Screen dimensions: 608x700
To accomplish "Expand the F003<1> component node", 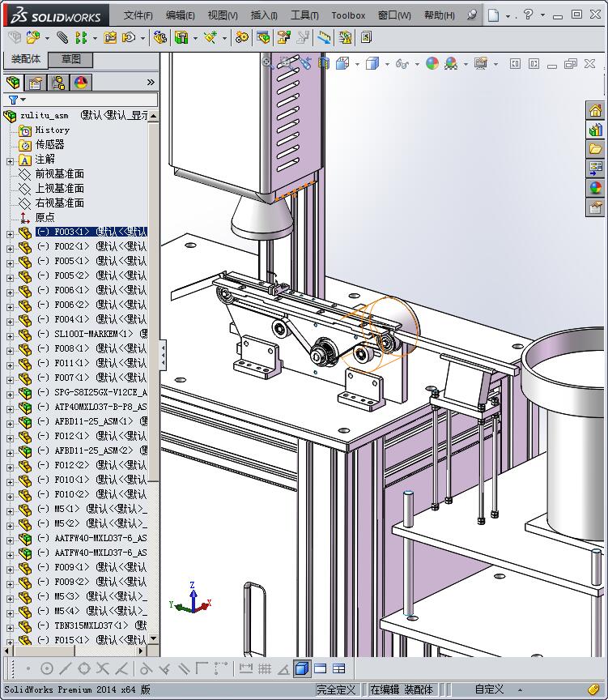I will coord(11,234).
